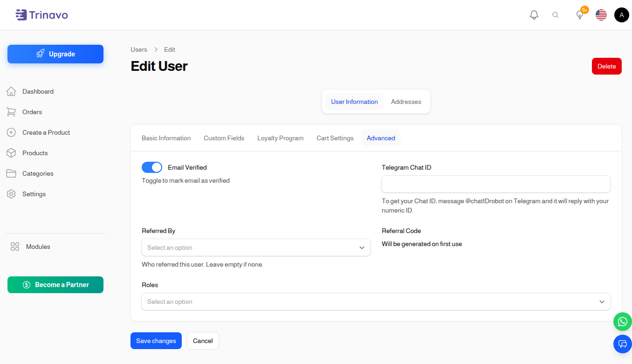Click the Telegram @chatIDrobot help text
This screenshot has width=632, height=364.
[x=495, y=206]
